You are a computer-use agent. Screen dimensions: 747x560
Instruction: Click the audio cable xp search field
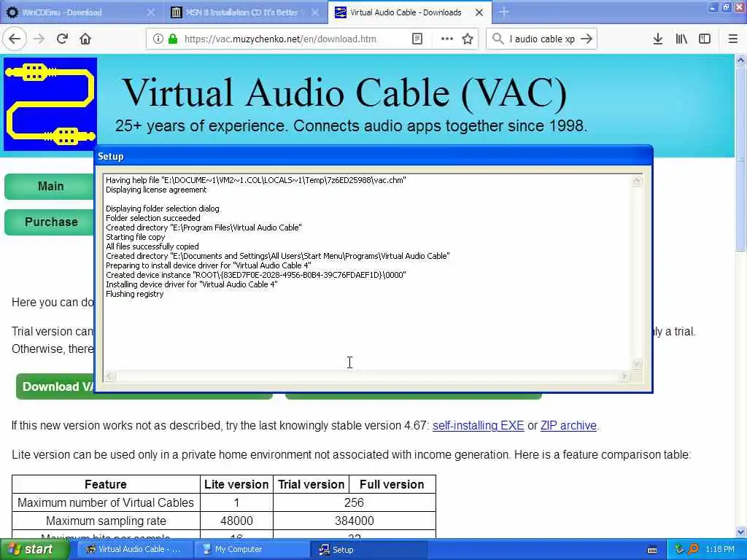pyautogui.click(x=542, y=39)
